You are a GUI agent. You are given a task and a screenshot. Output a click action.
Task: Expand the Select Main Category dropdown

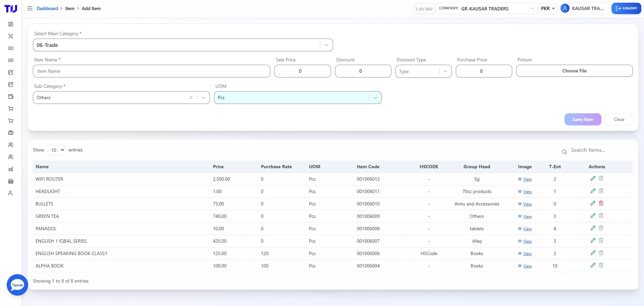[x=326, y=45]
